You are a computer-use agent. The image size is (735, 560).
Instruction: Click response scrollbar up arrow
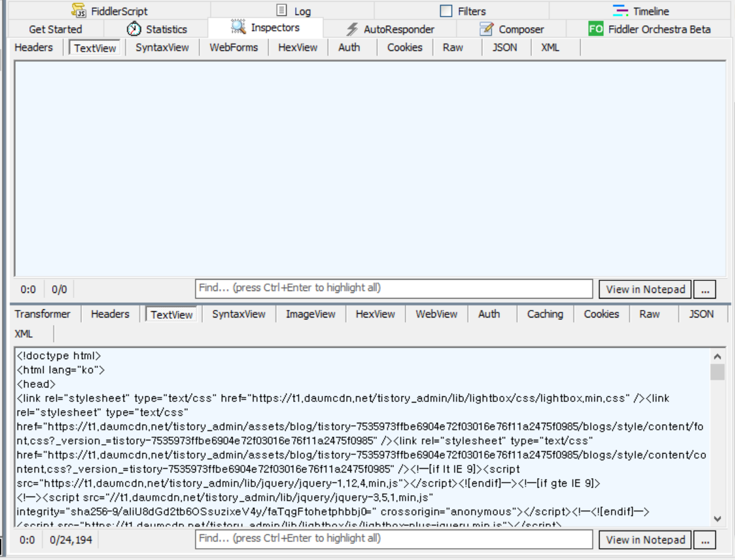[x=717, y=357]
